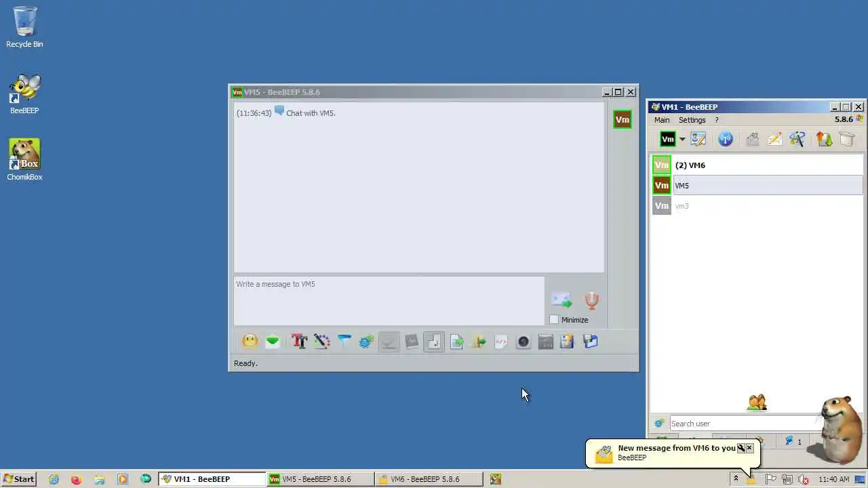Pick chat font color palette icon
This screenshot has width=868, height=488.
point(321,342)
